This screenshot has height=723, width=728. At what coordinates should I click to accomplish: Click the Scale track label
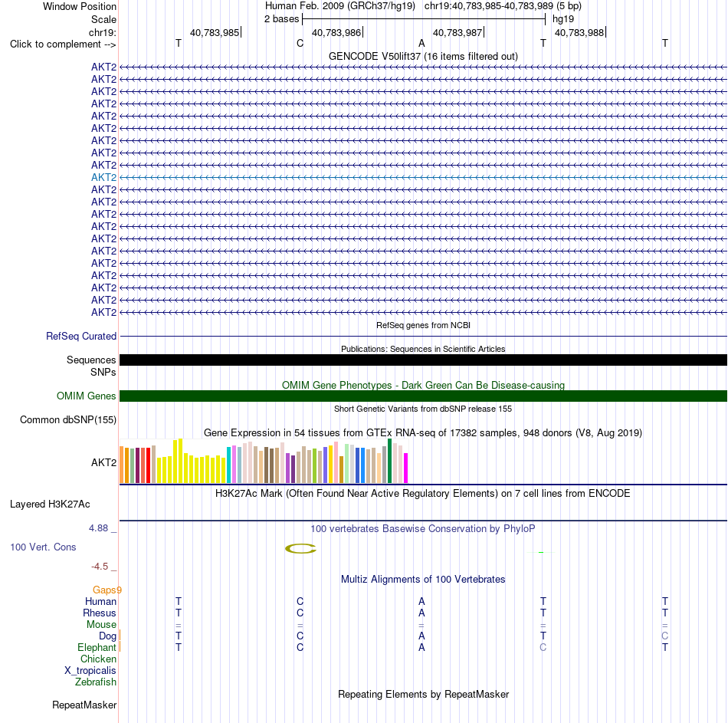(103, 19)
